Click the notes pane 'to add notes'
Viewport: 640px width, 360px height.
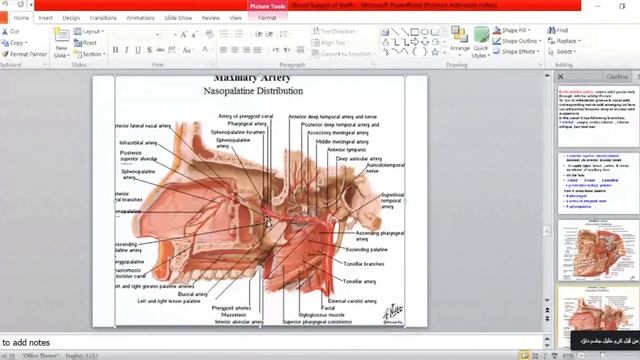click(26, 343)
